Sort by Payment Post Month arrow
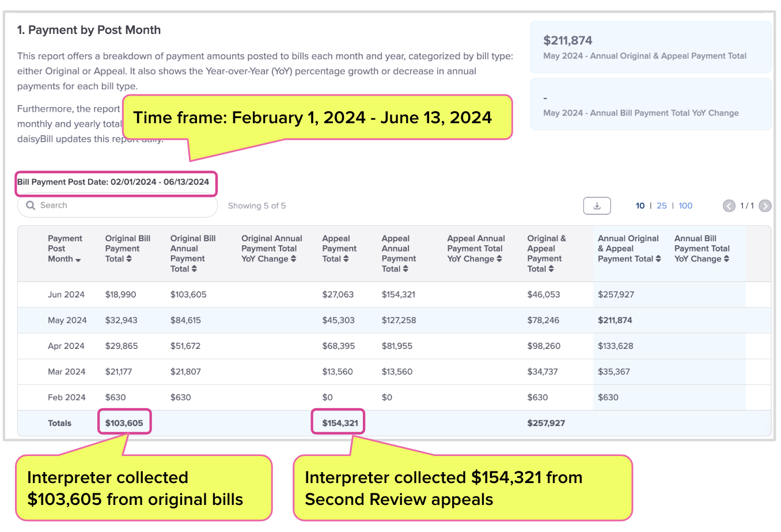 78,260
